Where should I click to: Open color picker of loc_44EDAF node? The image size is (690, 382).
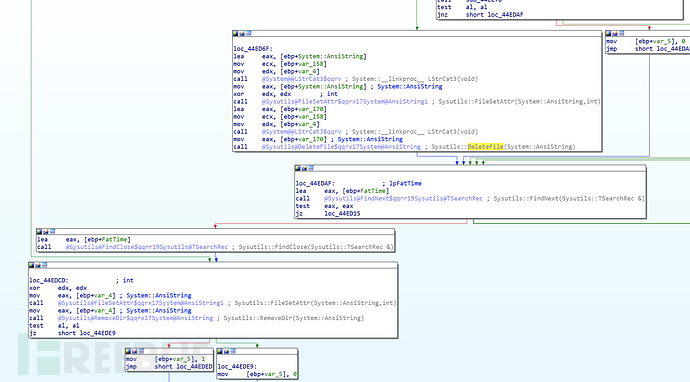click(x=298, y=168)
